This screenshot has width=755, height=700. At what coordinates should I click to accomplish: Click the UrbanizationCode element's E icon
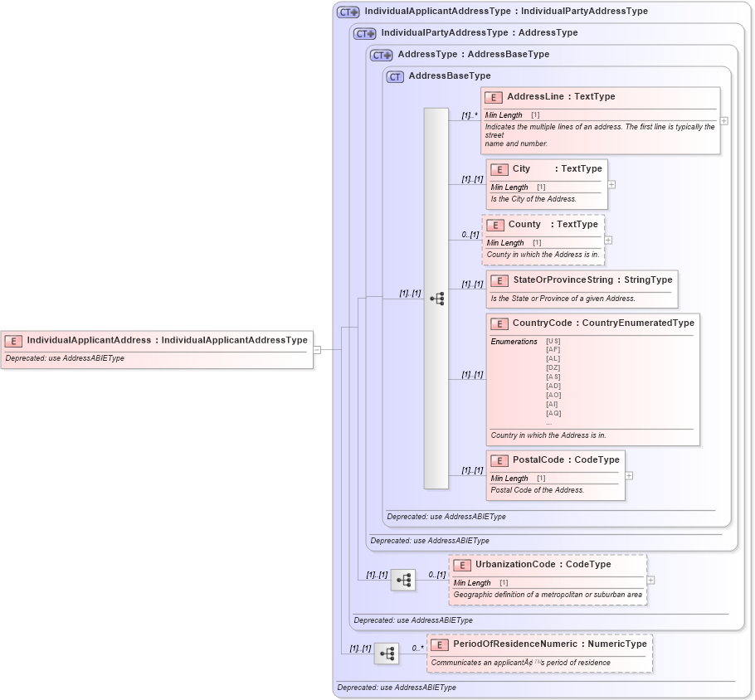click(461, 564)
